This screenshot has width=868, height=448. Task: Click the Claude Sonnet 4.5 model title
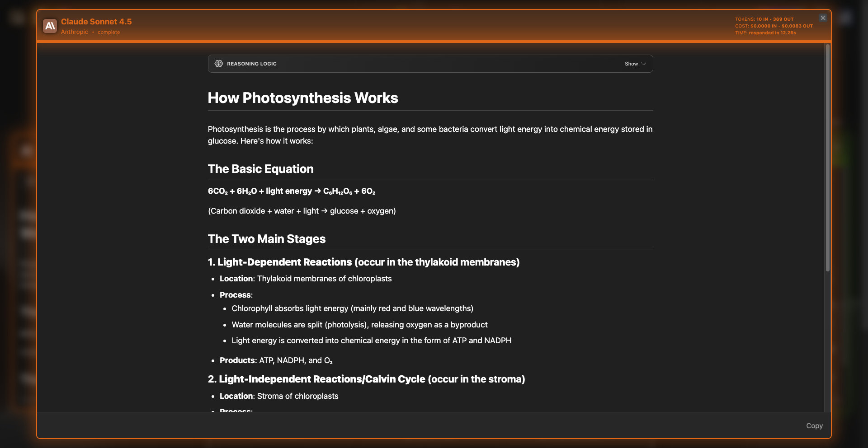(x=96, y=22)
